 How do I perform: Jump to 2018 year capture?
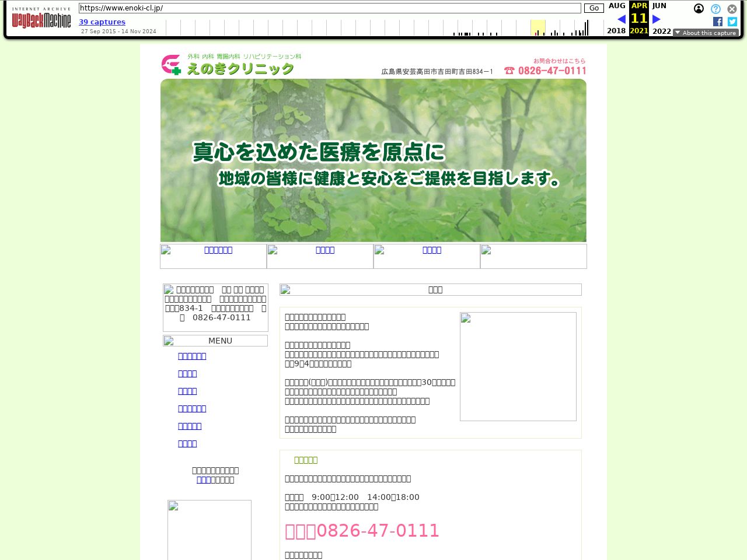pos(616,31)
